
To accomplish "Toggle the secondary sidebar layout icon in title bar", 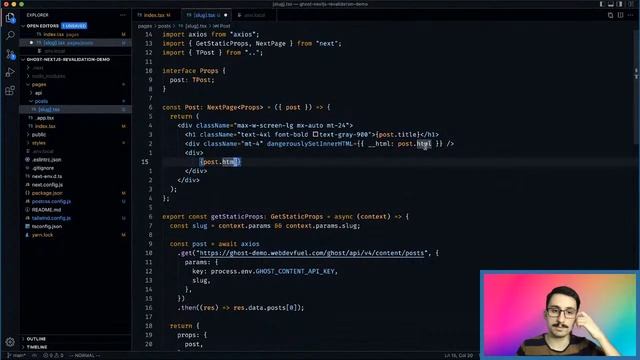I will [x=620, y=4].
